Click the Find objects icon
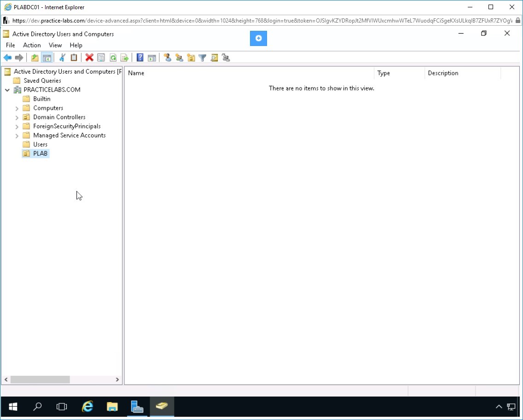Viewport: 523px width, 420px height. tap(214, 58)
